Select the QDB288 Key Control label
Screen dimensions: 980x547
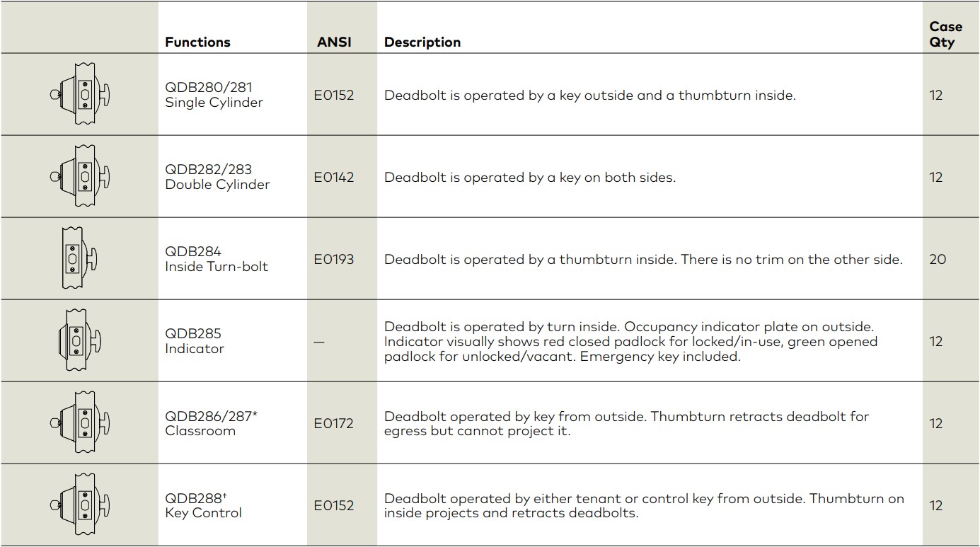tap(203, 505)
